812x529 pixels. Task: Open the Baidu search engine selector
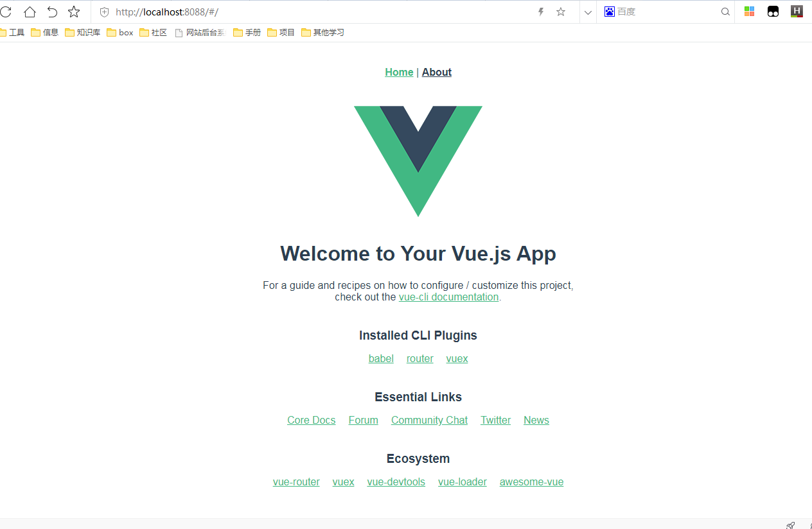click(610, 12)
